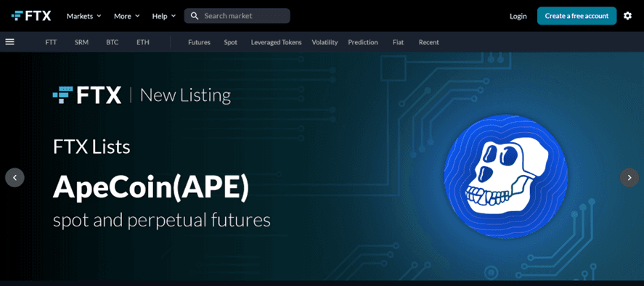The height and width of the screenshot is (286, 644).
Task: Select the Futures tab
Action: pyautogui.click(x=199, y=42)
